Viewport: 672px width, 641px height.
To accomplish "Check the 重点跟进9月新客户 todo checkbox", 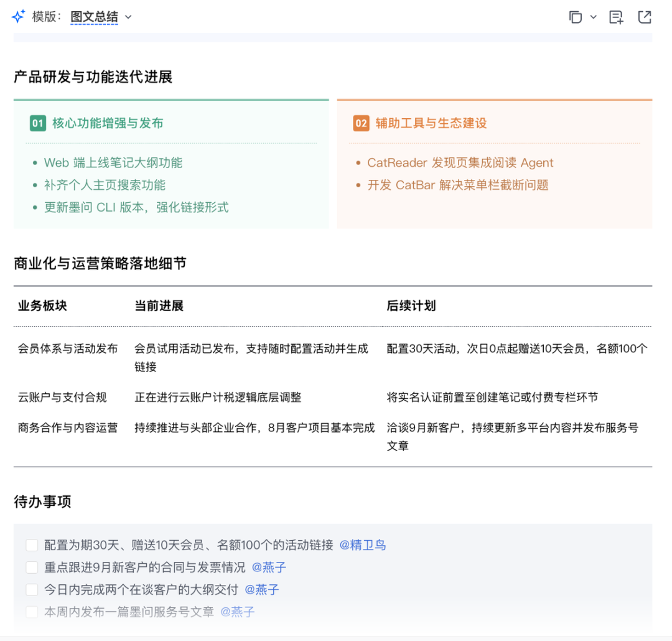I will click(x=32, y=567).
